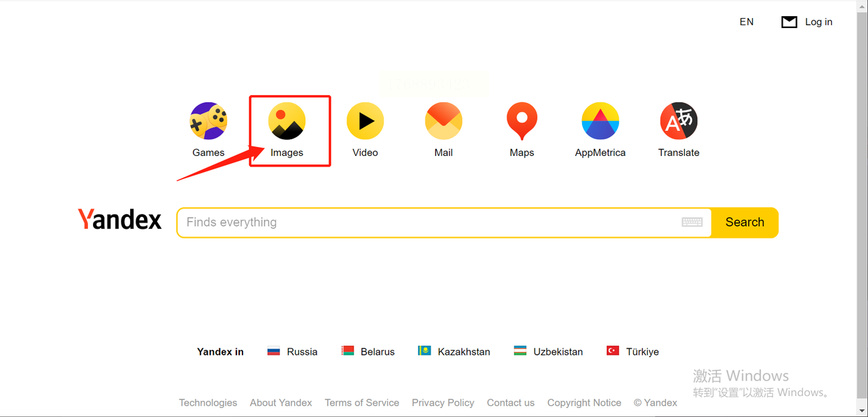The image size is (868, 417).
Task: Click the scrollbar down arrow
Action: 862,411
